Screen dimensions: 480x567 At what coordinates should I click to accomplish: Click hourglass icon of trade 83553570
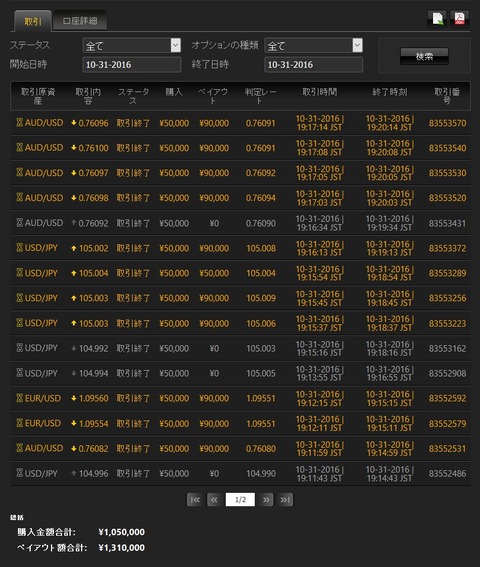click(x=20, y=123)
